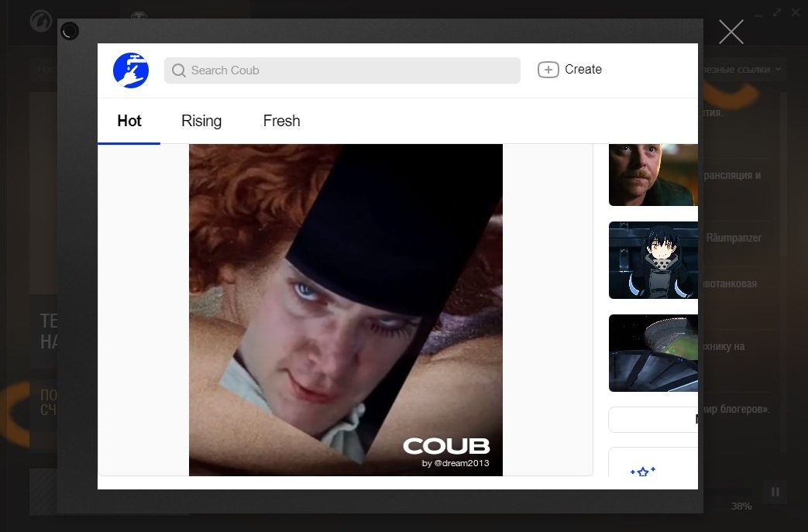Click the magnifier icon in the search bar
The width and height of the screenshot is (808, 532).
(x=179, y=70)
